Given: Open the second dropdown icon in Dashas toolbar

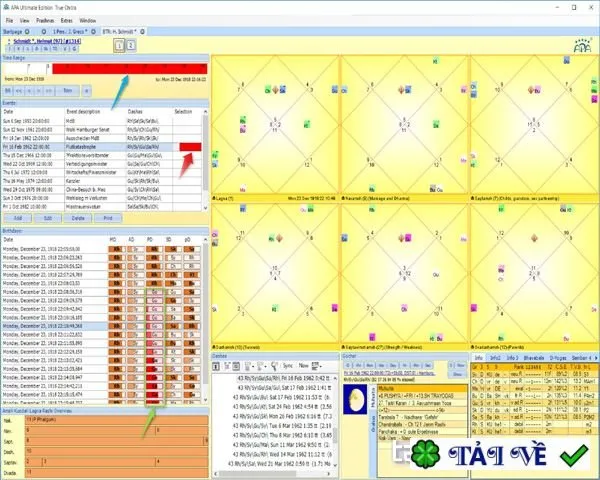Looking at the screenshot, I should [x=262, y=366].
